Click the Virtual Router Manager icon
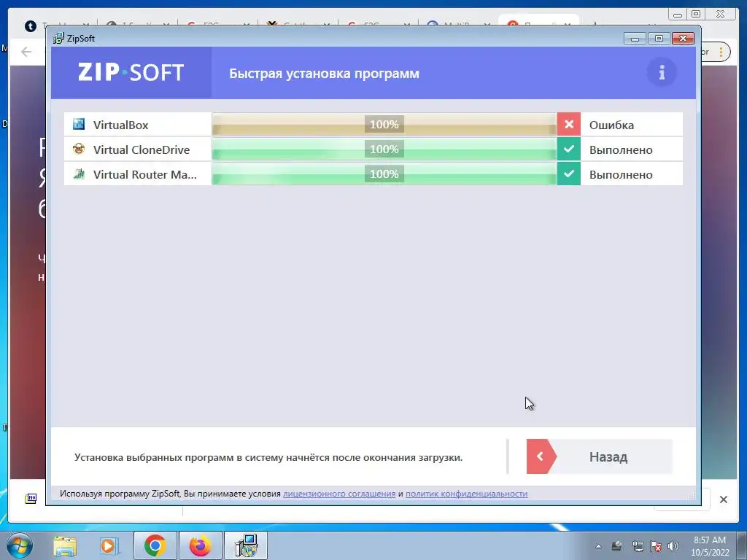Viewport: 747px width, 560px height. tap(79, 174)
